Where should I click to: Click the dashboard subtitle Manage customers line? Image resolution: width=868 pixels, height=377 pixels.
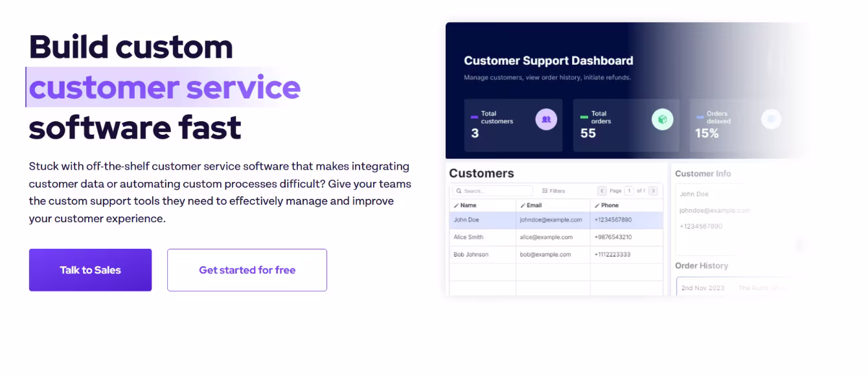pyautogui.click(x=547, y=78)
